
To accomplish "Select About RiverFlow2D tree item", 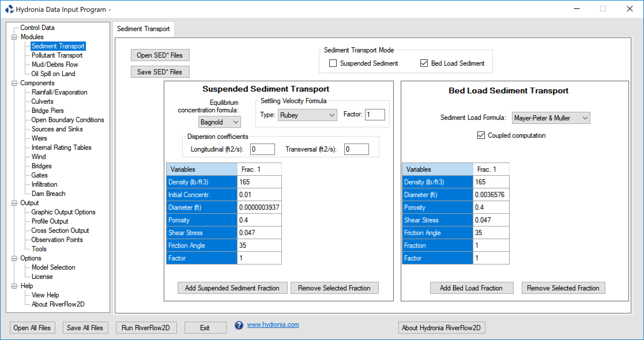I will pyautogui.click(x=58, y=304).
